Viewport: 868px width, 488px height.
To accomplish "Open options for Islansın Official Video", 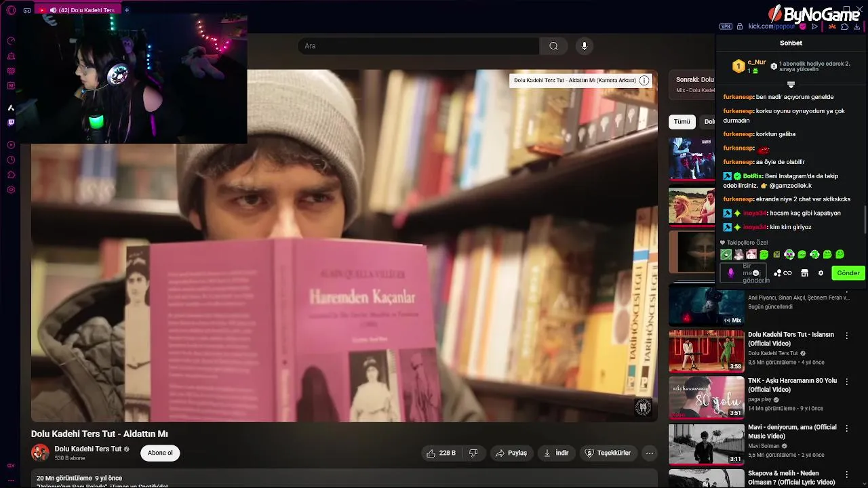I will (846, 335).
